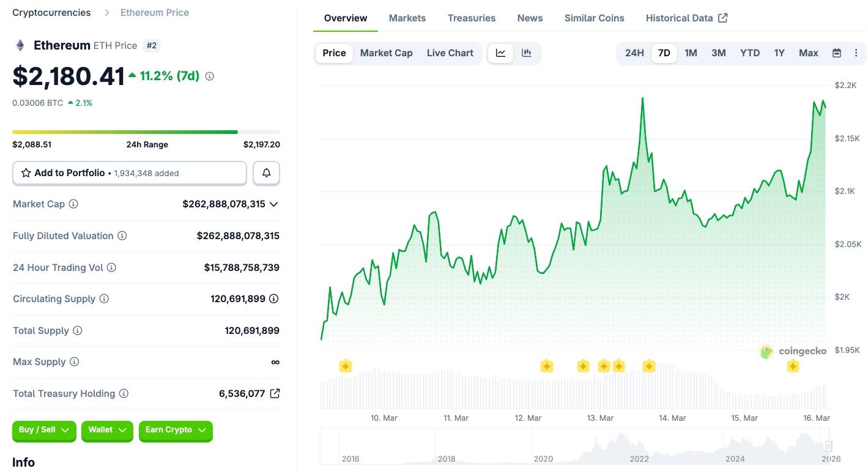Screen dimensions: 868x474
Task: Open the Buy / Sell dropdown
Action: 43,430
